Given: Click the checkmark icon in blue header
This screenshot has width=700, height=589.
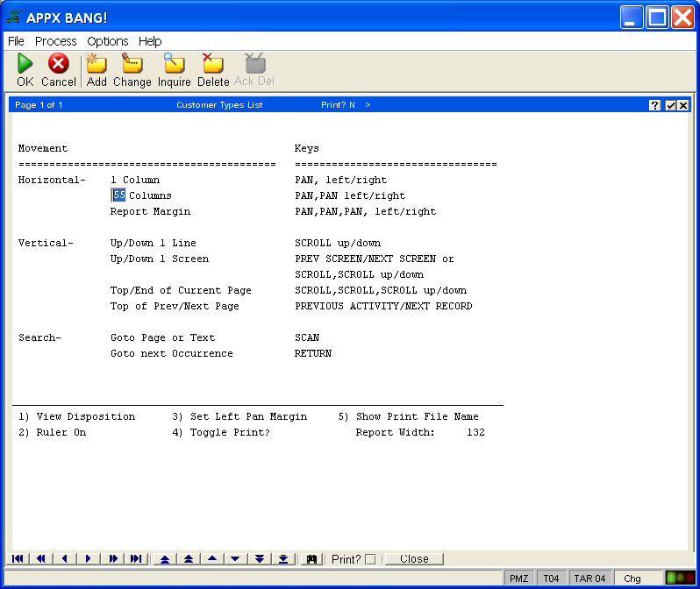Looking at the screenshot, I should click(x=670, y=105).
